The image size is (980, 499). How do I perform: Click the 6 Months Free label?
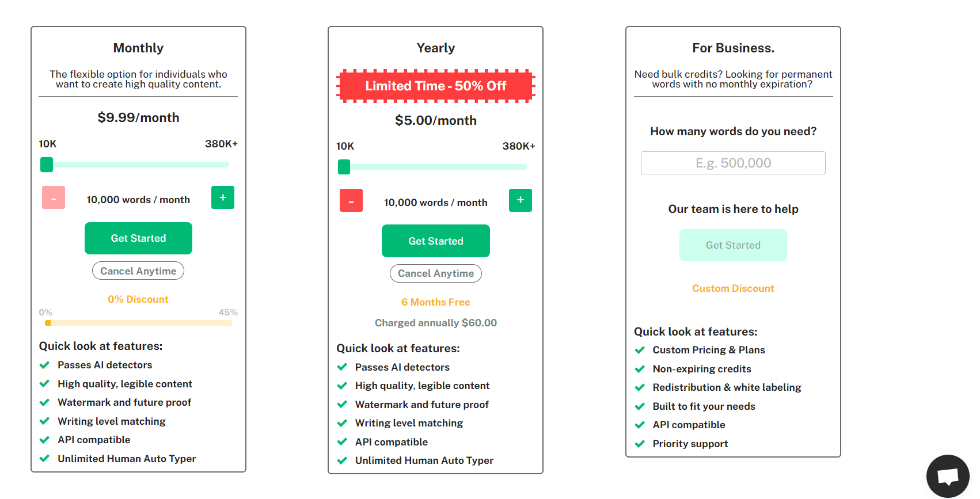click(436, 302)
